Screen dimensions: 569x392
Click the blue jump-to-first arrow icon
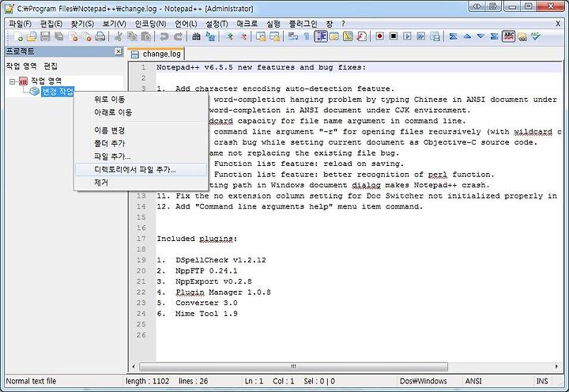pyautogui.click(x=454, y=36)
